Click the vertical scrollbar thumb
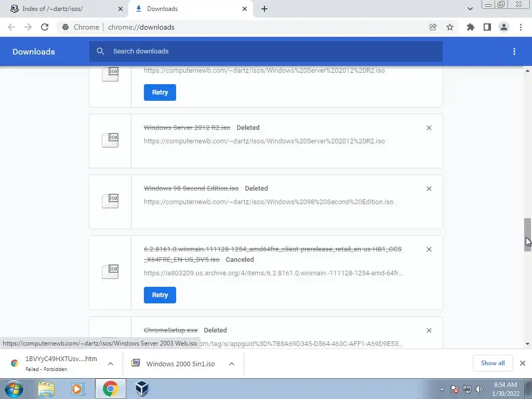This screenshot has height=399, width=532. click(x=527, y=235)
